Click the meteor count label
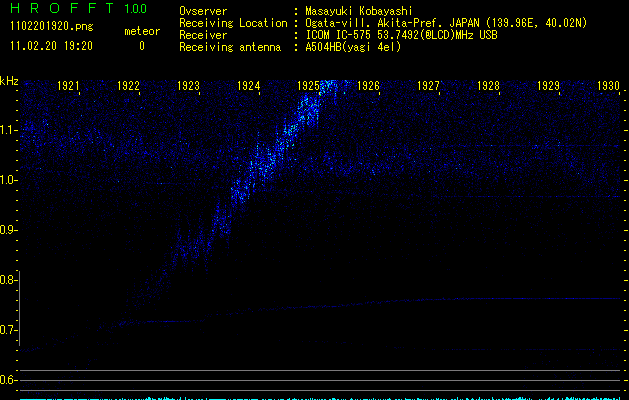The width and height of the screenshot is (629, 400). pyautogui.click(x=142, y=31)
